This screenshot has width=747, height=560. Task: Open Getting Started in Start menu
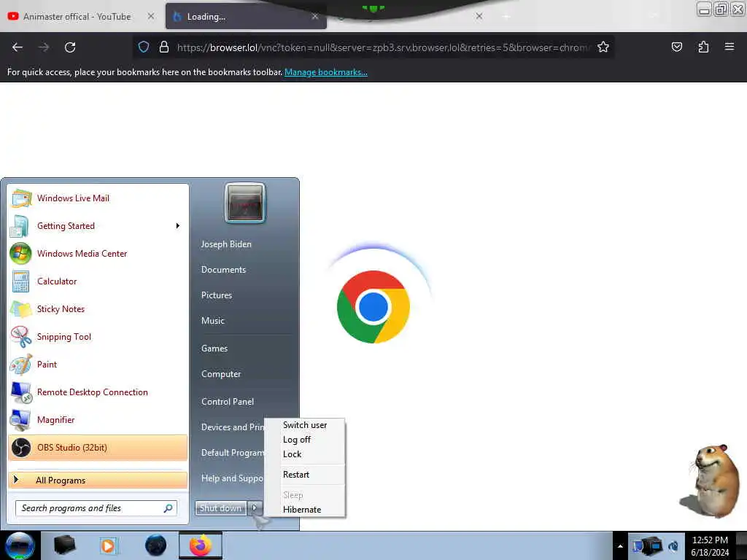pyautogui.click(x=98, y=226)
